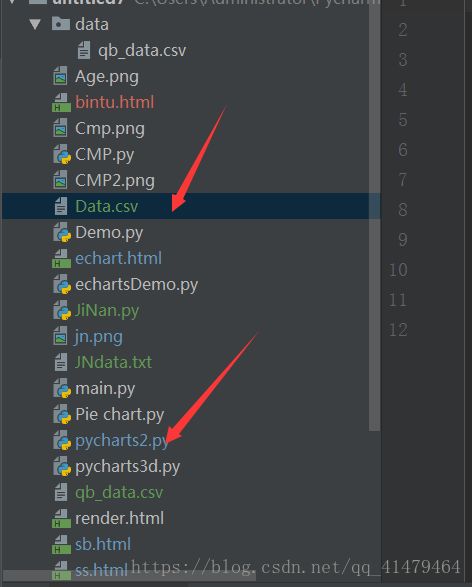472x587 pixels.
Task: Click the Pie chart.py file icon
Action: tap(62, 415)
